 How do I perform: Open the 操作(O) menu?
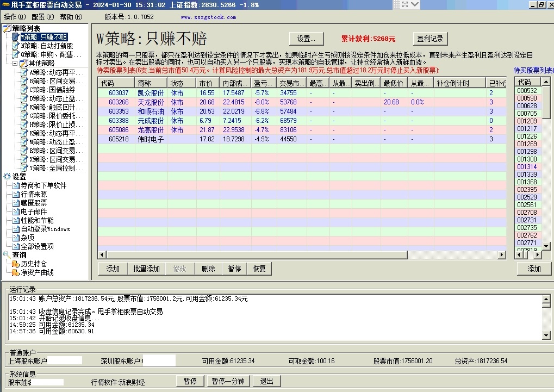click(x=14, y=17)
